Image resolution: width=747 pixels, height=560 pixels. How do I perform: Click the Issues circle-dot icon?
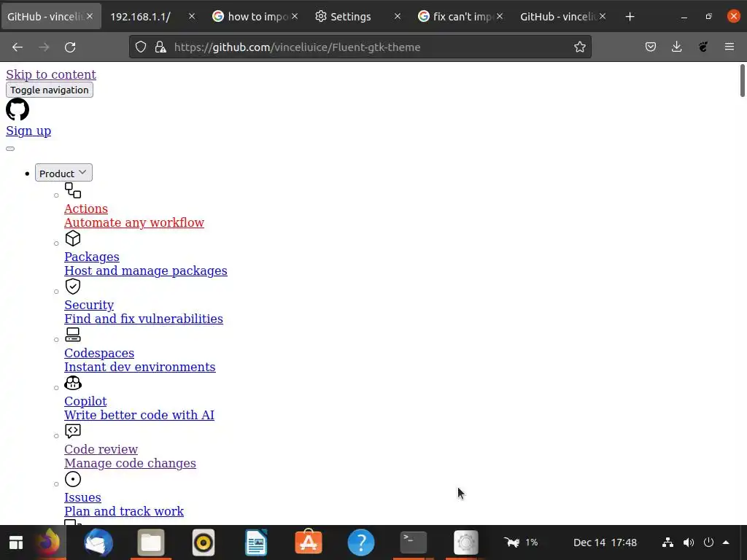[x=73, y=479]
